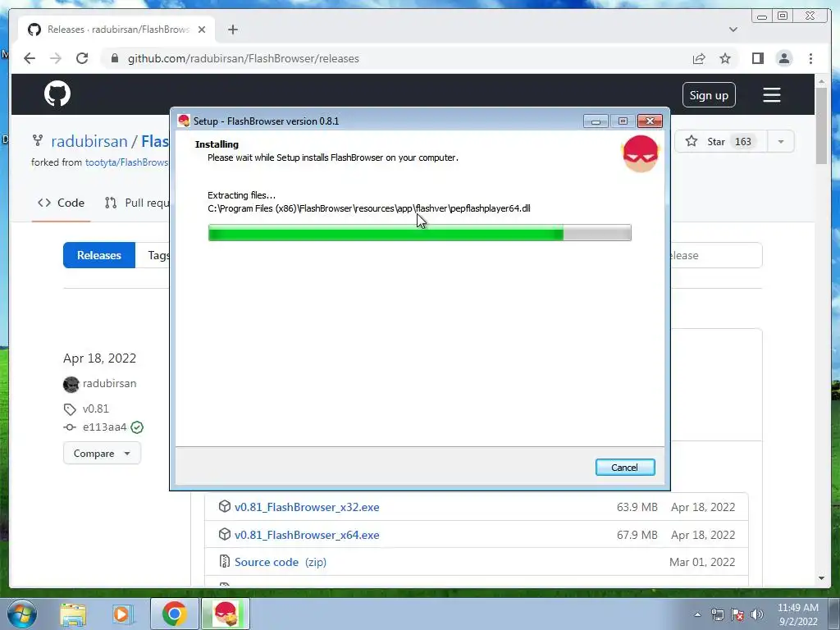Click the 63.9 MB file size
The height and width of the screenshot is (630, 840).
tap(637, 507)
